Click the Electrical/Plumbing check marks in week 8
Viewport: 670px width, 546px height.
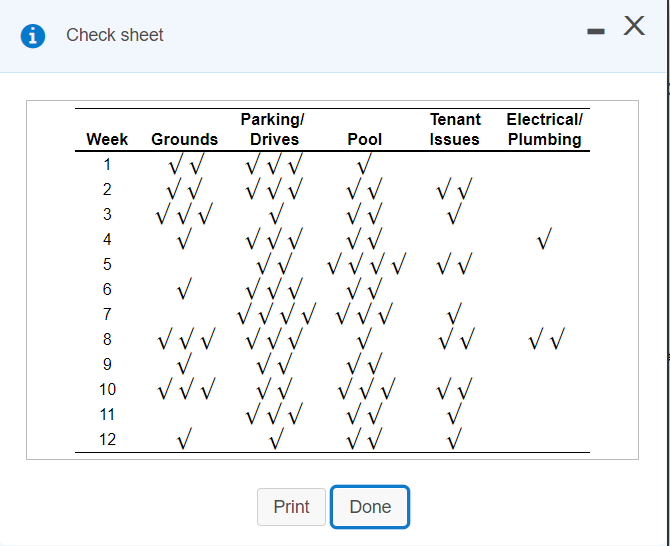544,340
